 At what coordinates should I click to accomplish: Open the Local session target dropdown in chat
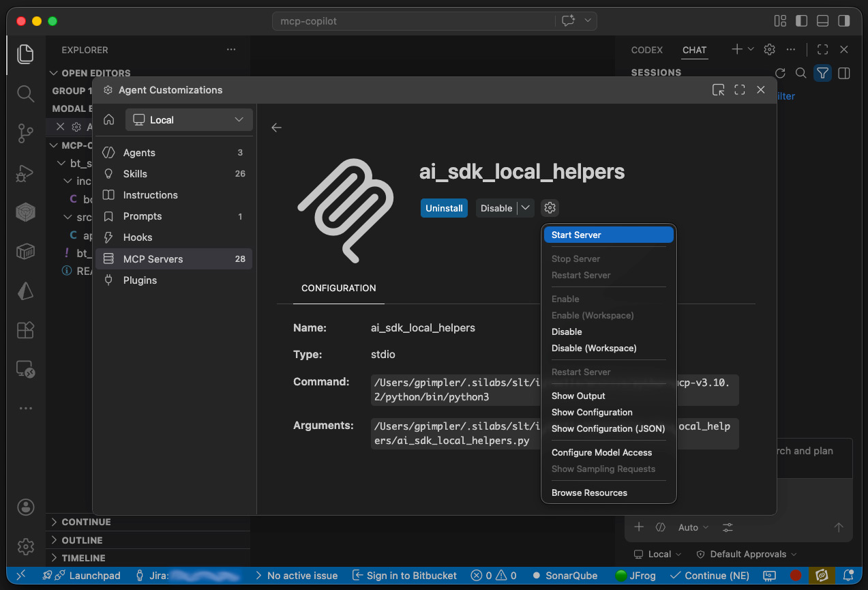[x=658, y=555]
